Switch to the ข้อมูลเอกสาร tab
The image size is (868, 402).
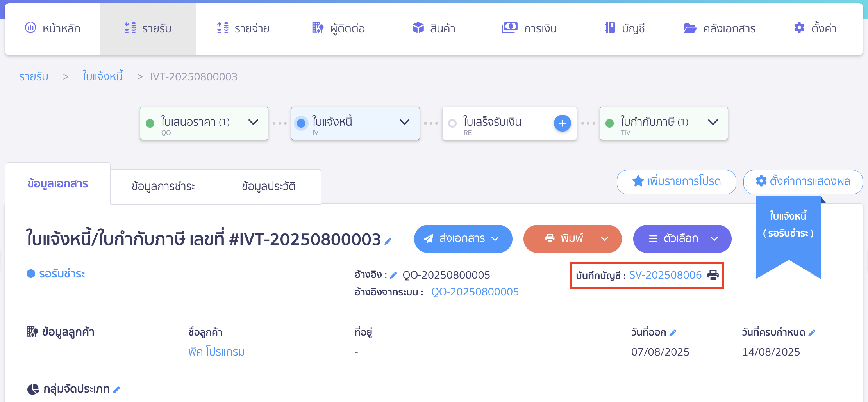point(58,183)
